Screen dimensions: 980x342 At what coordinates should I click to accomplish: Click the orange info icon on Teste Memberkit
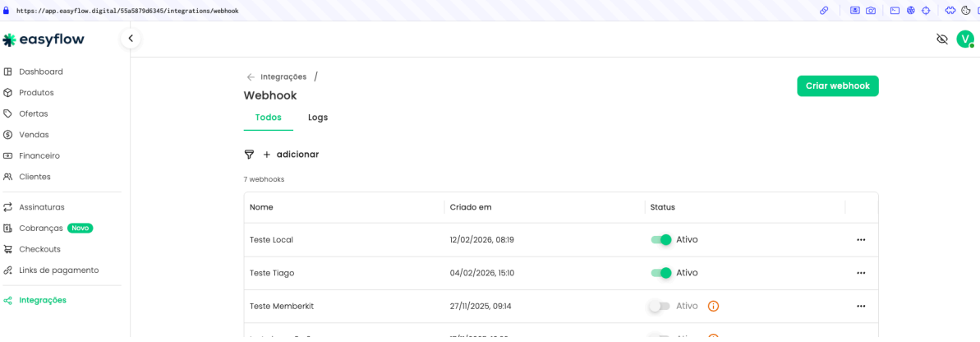click(x=713, y=306)
